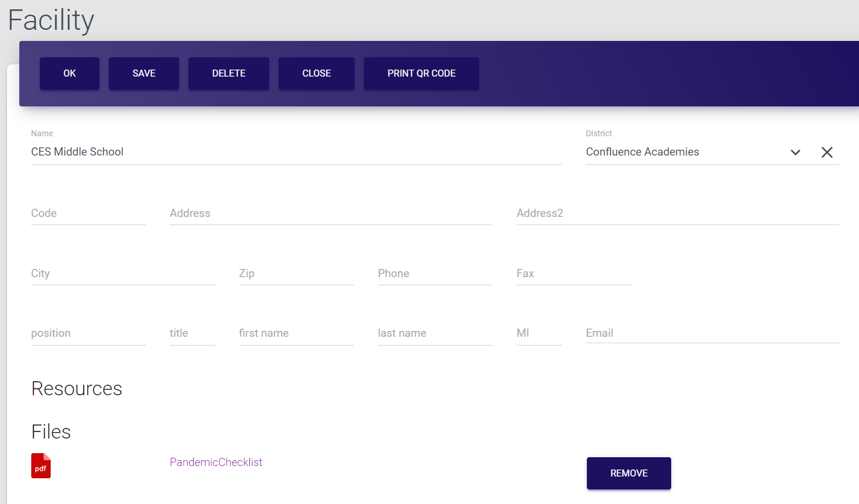Click the PDF file icon
The height and width of the screenshot is (504, 859).
[x=41, y=466]
